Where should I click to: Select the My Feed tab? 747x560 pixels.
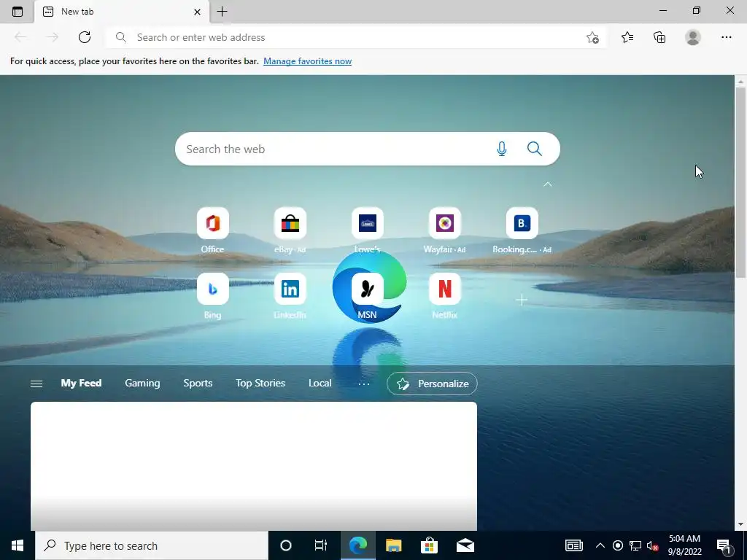[x=82, y=384]
